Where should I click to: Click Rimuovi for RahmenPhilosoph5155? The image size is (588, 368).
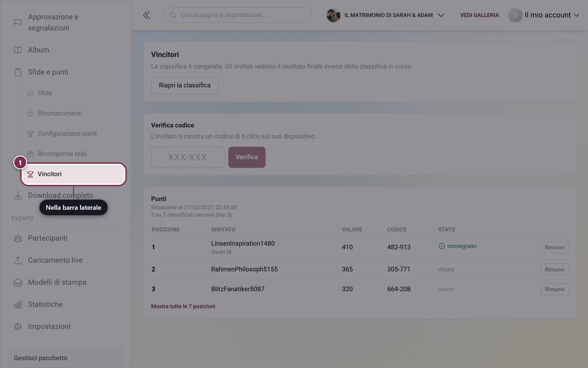click(555, 269)
